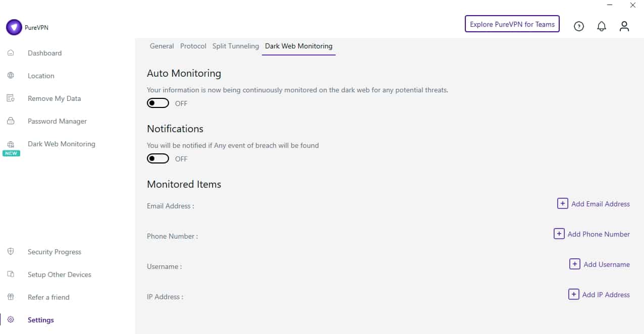Close the PureVPN window

tap(633, 5)
